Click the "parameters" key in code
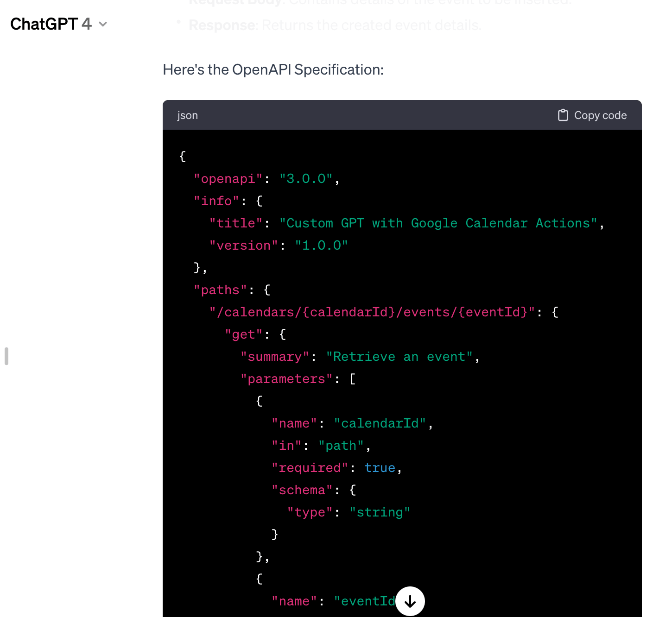672x617 pixels. 286,379
